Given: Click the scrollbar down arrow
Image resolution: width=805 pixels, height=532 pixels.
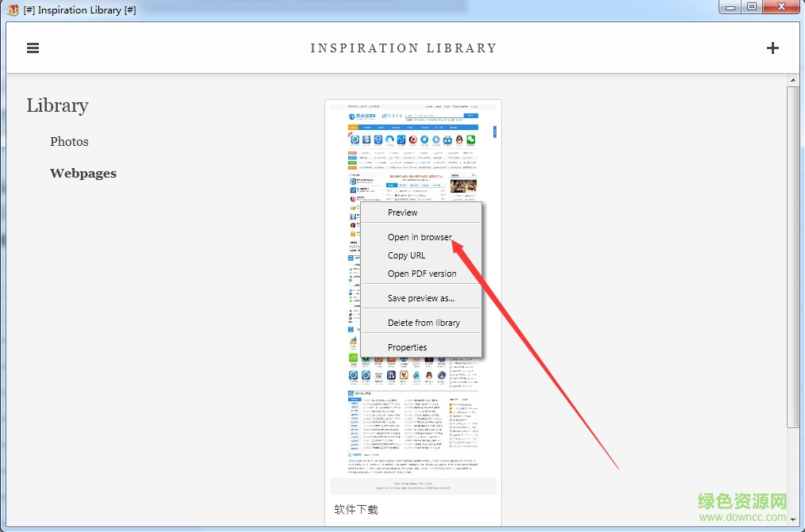Looking at the screenshot, I should coord(793,519).
